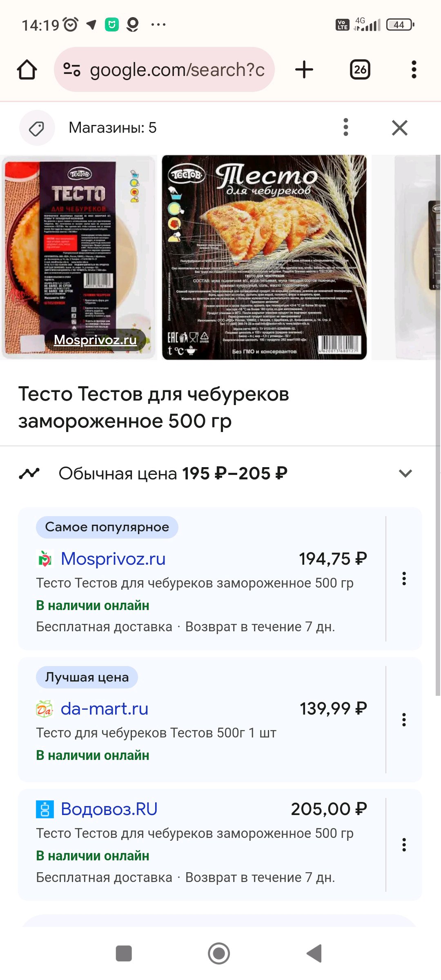Open a new tab with plus icon
441x980 pixels.
[304, 69]
